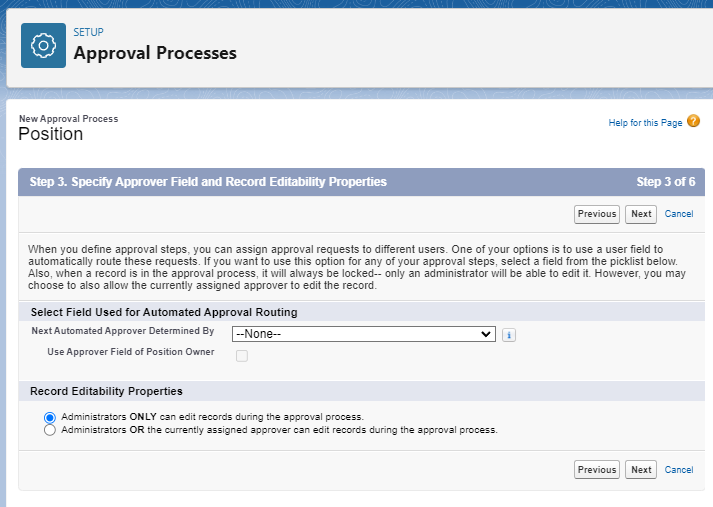Open Next Automated Approver Determined By dropdown
The height and width of the screenshot is (507, 713).
point(364,334)
